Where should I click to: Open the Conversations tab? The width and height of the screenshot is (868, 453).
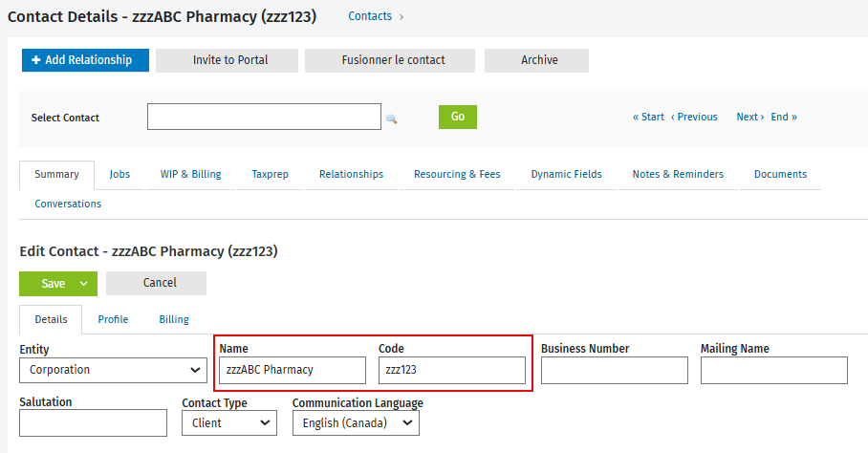tap(68, 204)
